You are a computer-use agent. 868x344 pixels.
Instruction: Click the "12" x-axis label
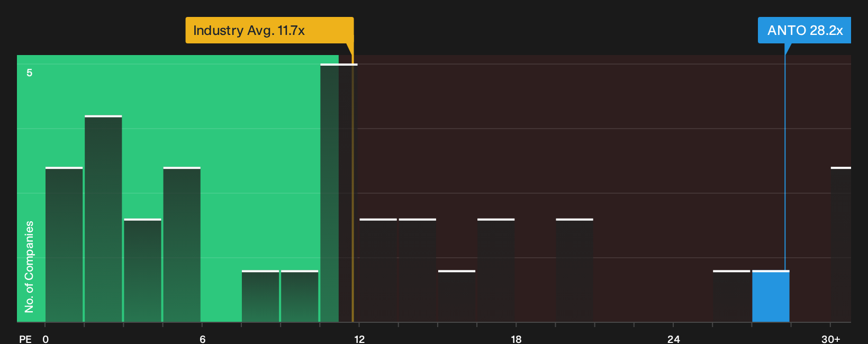click(x=359, y=339)
